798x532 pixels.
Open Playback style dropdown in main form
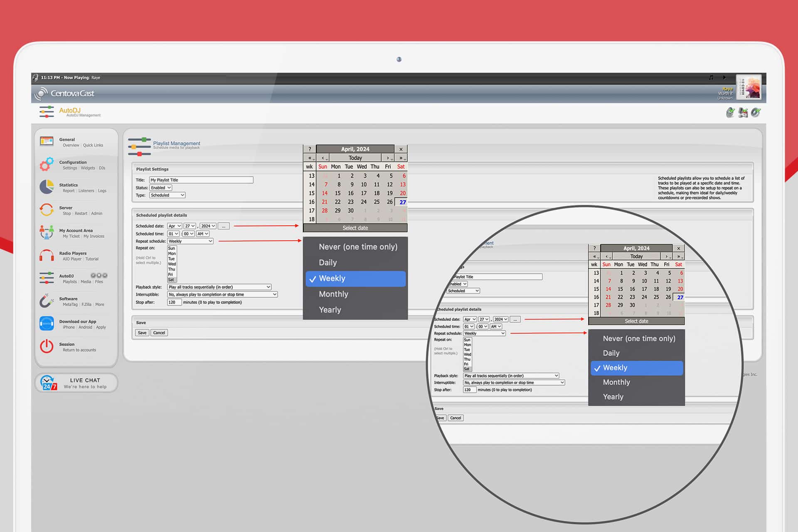pos(219,287)
